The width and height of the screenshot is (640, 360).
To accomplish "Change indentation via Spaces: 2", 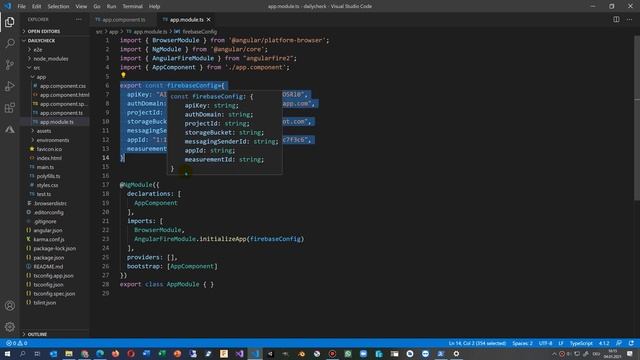I will point(522,343).
